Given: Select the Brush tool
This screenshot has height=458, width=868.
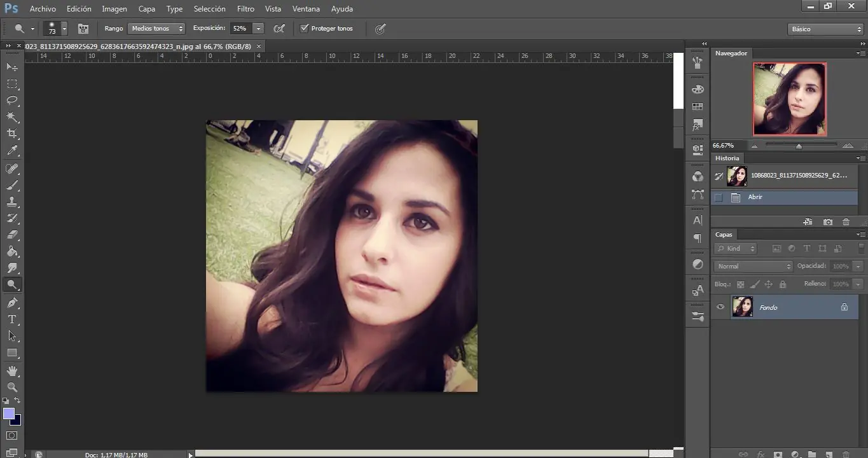Looking at the screenshot, I should coord(12,185).
